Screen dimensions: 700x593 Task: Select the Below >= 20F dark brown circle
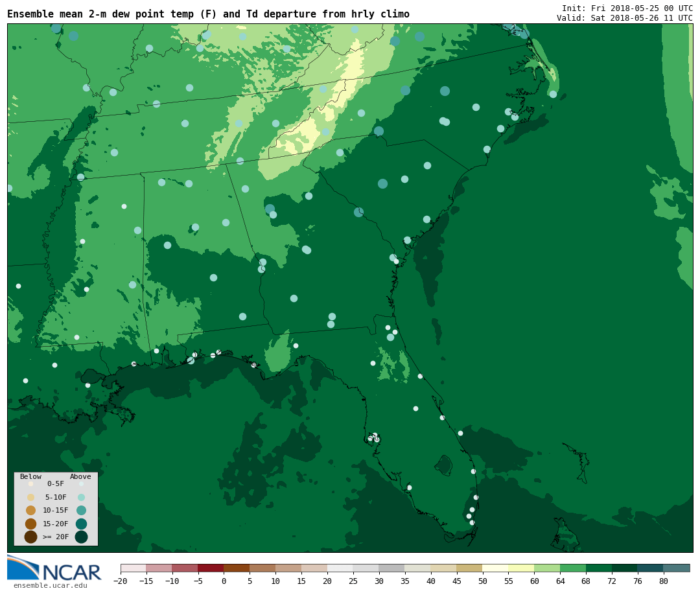pyautogui.click(x=31, y=537)
